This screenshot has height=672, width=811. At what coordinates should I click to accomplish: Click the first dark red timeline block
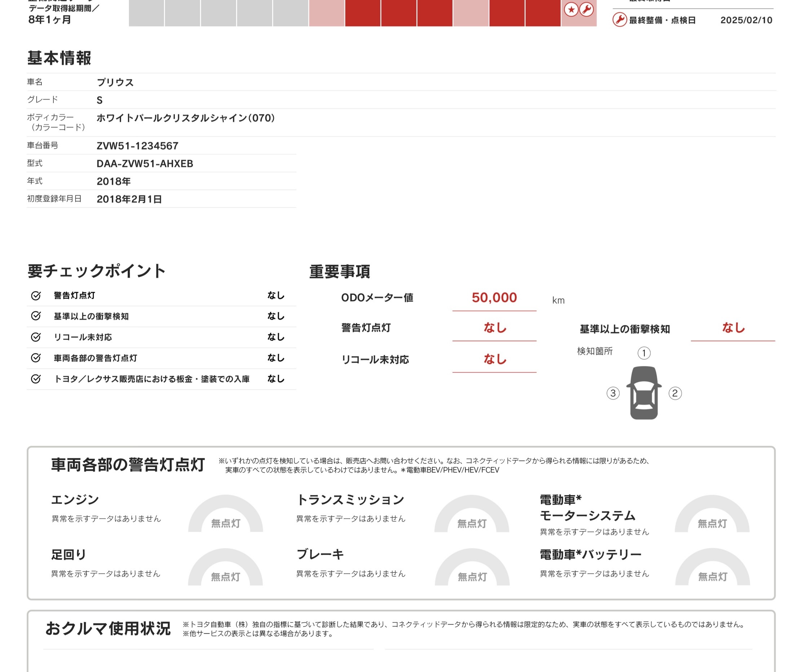[x=363, y=13]
